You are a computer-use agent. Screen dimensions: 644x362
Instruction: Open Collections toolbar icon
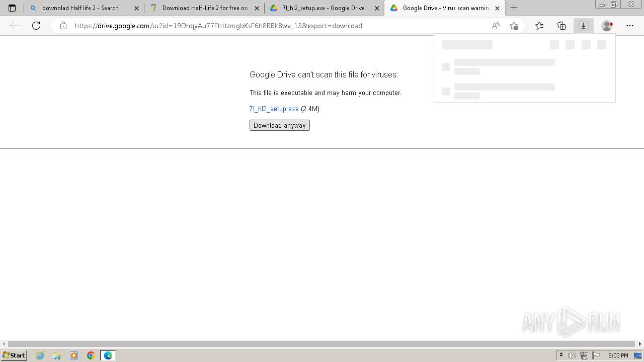561,26
